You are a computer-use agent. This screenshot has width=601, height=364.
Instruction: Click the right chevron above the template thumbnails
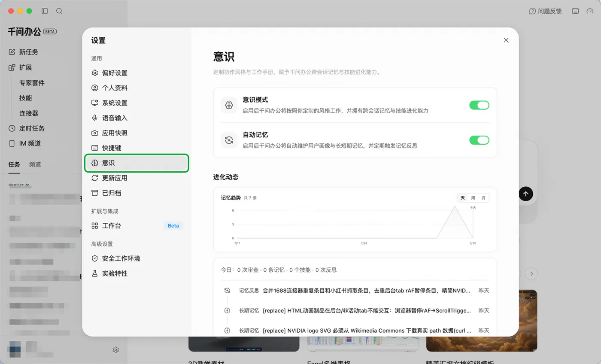click(531, 274)
